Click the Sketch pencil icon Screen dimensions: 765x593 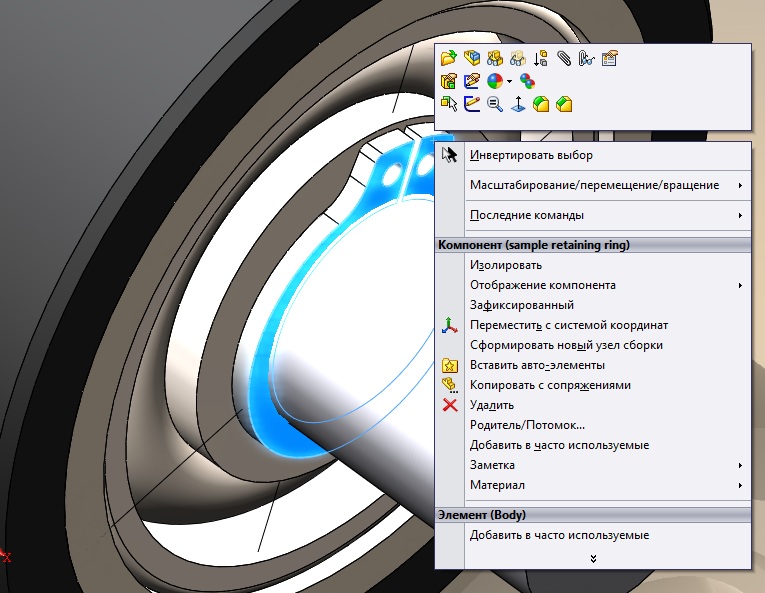[x=472, y=104]
